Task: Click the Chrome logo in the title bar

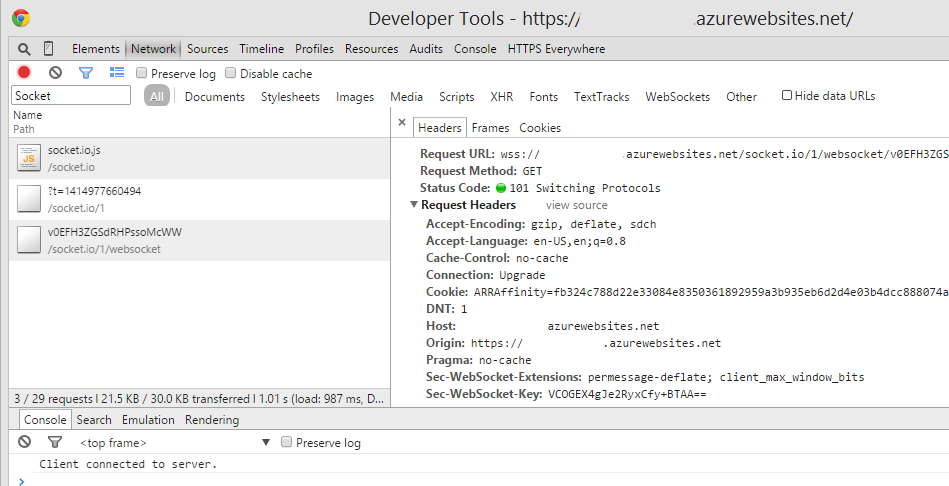Action: coord(21,18)
